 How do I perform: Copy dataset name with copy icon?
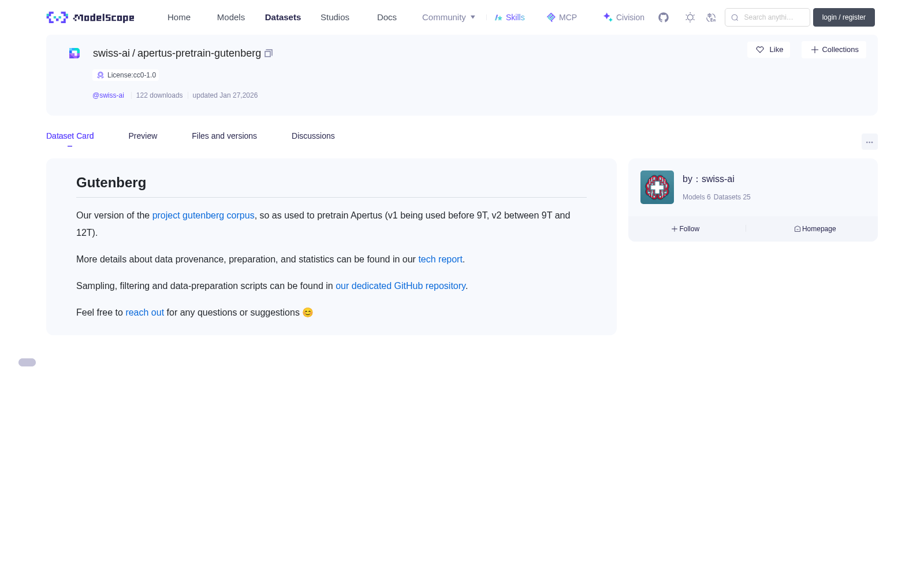269,53
